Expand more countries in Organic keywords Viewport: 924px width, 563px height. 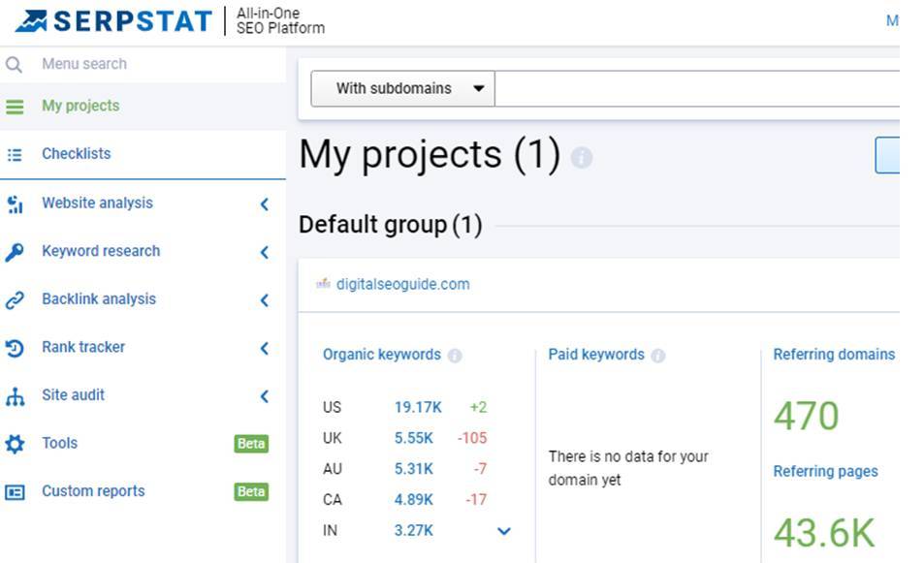click(504, 531)
